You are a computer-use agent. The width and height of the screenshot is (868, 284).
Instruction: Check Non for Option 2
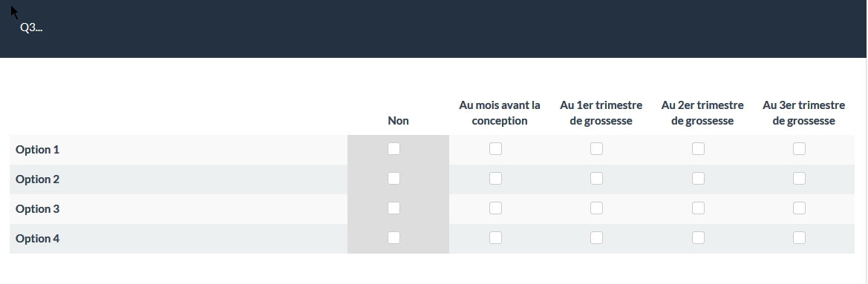[394, 179]
